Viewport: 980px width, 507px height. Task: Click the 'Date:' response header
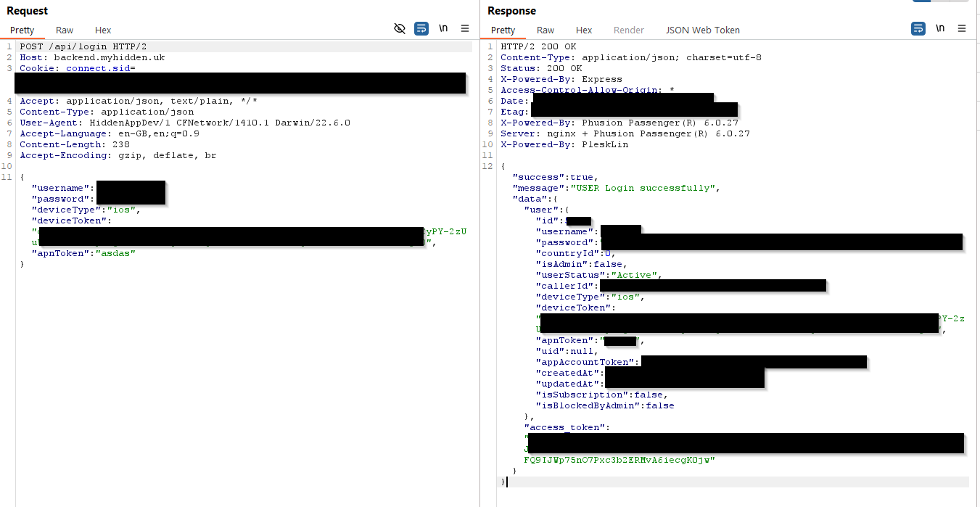515,101
